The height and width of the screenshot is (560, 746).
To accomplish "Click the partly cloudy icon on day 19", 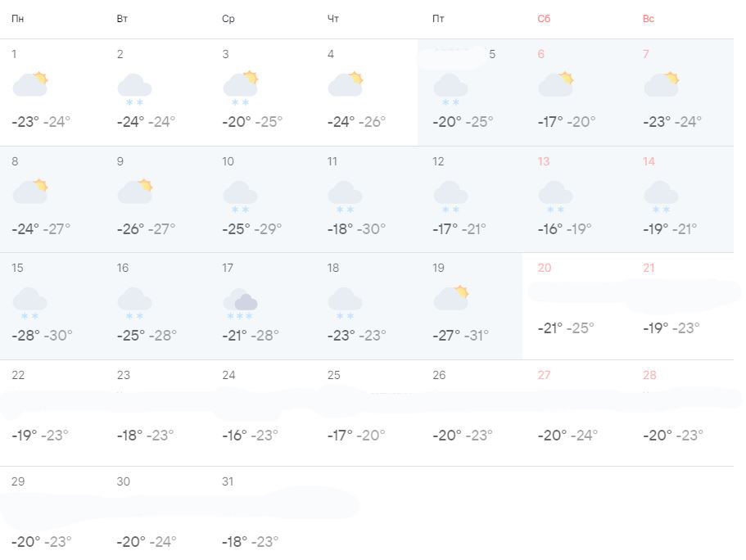I will 450,298.
